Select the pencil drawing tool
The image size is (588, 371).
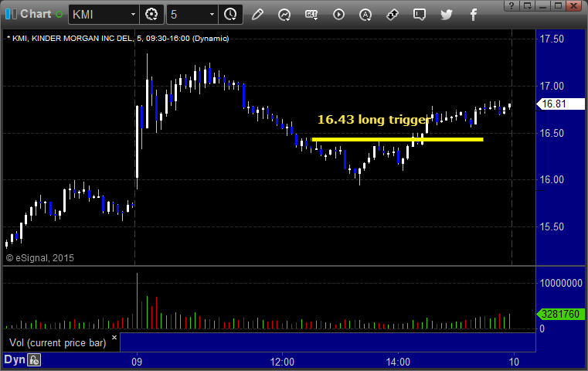[257, 15]
